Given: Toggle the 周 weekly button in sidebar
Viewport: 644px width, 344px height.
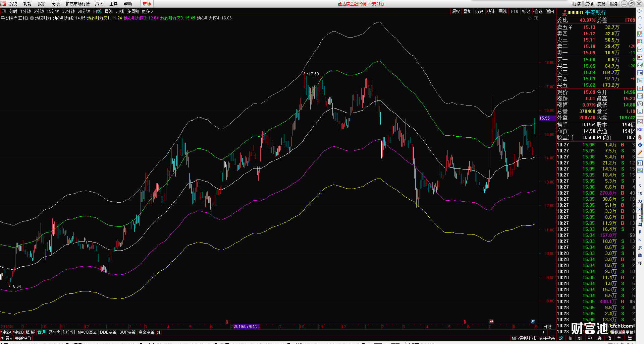Looking at the screenshot, I should [640, 224].
